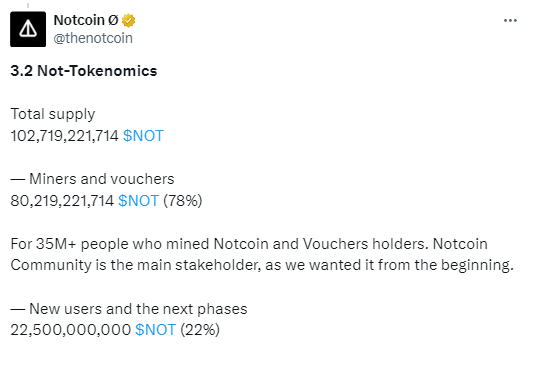Click the $NOT cashtag beside 80,219,221,714
The width and height of the screenshot is (534, 365).
(x=139, y=201)
